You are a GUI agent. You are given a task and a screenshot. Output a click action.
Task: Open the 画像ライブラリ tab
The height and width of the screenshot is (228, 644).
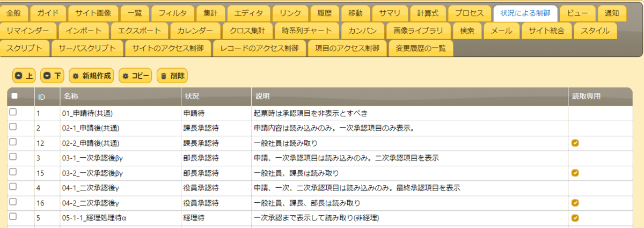[x=420, y=31]
